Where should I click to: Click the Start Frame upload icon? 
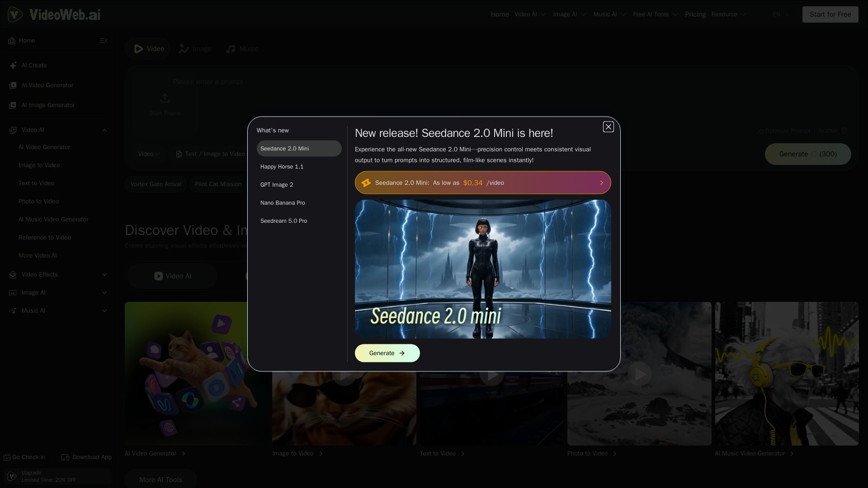165,98
